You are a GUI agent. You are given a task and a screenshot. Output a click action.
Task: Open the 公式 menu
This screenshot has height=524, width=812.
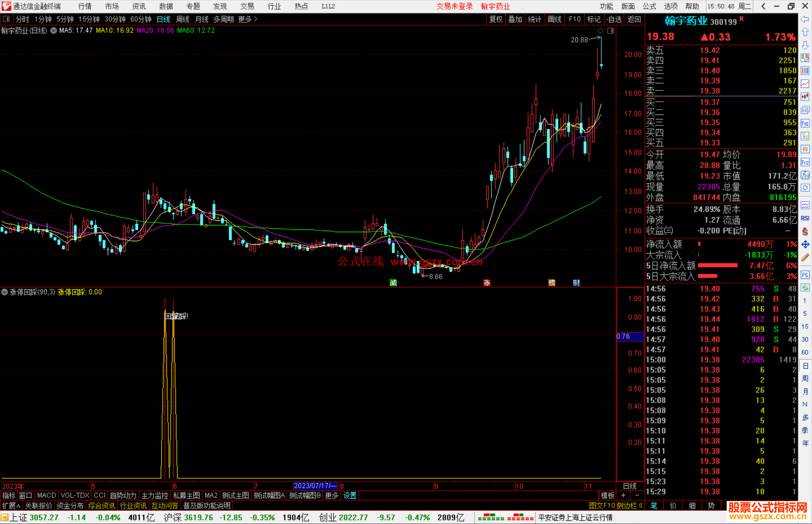[649, 6]
